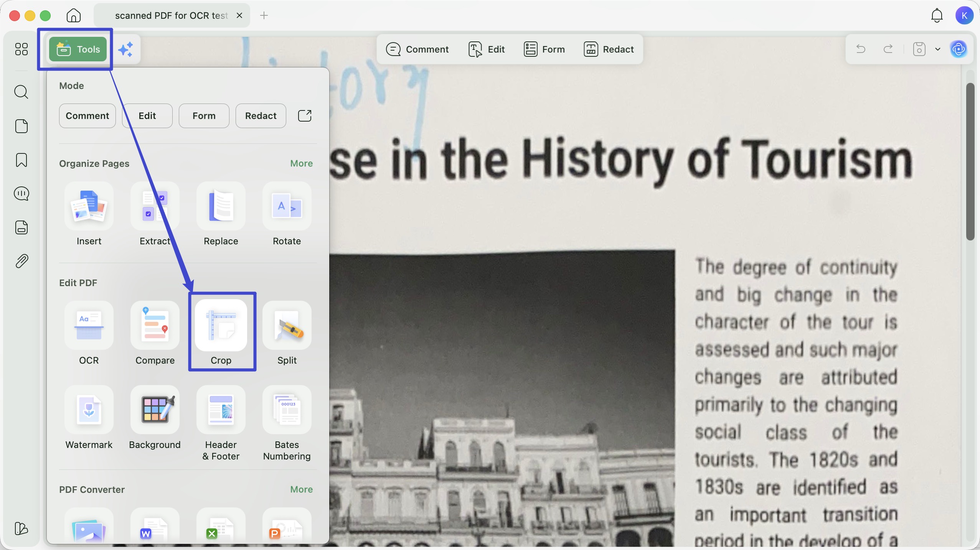The height and width of the screenshot is (550, 980).
Task: Open the Header & Footer tool
Action: pos(221,423)
